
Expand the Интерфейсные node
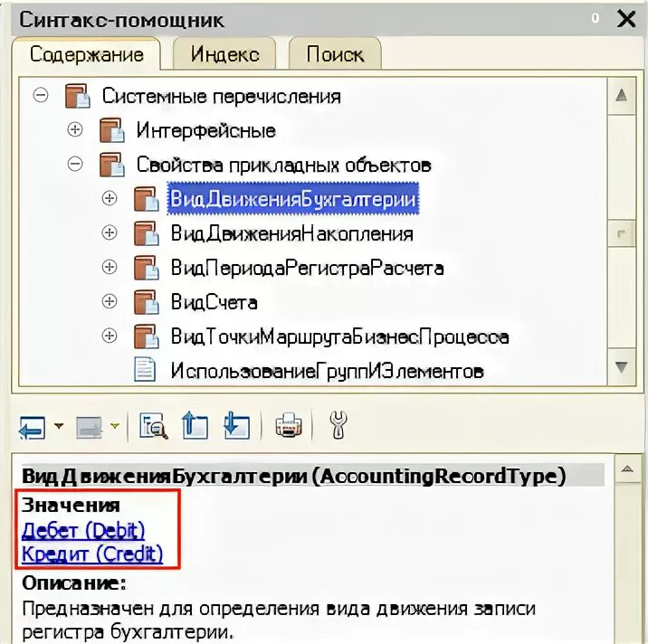75,129
